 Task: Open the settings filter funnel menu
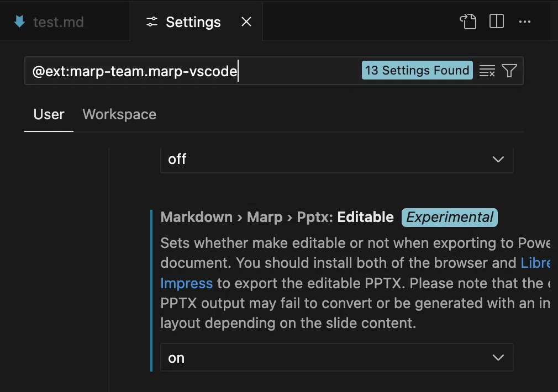coord(509,71)
